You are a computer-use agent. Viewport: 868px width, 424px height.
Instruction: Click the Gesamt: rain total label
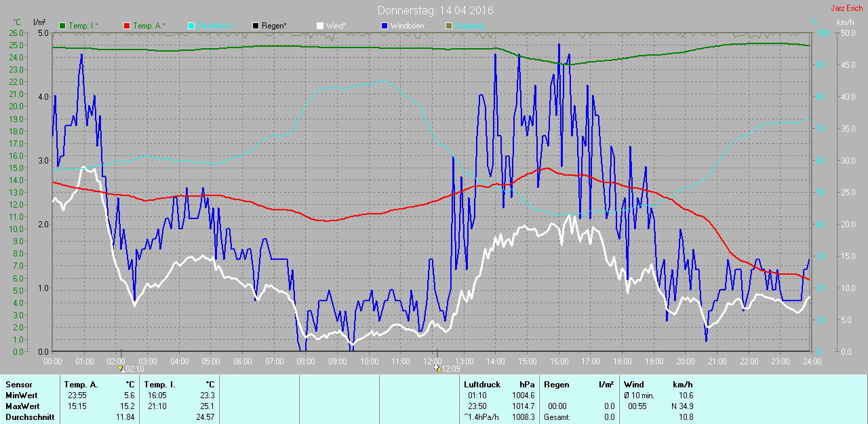tap(557, 417)
